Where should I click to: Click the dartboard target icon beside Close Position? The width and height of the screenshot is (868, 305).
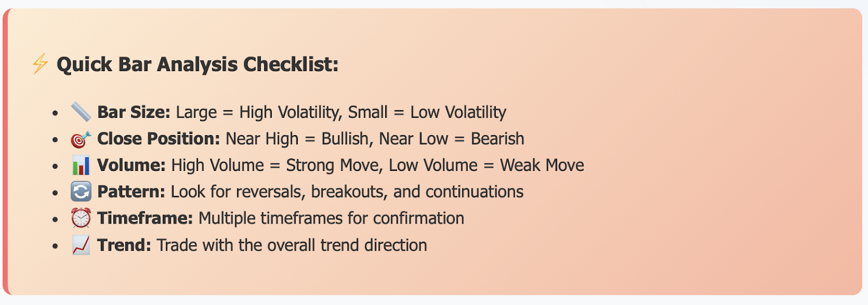(81, 139)
